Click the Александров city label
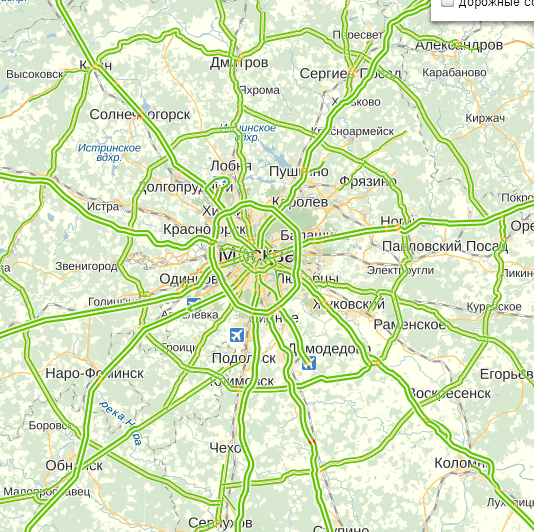 point(459,45)
